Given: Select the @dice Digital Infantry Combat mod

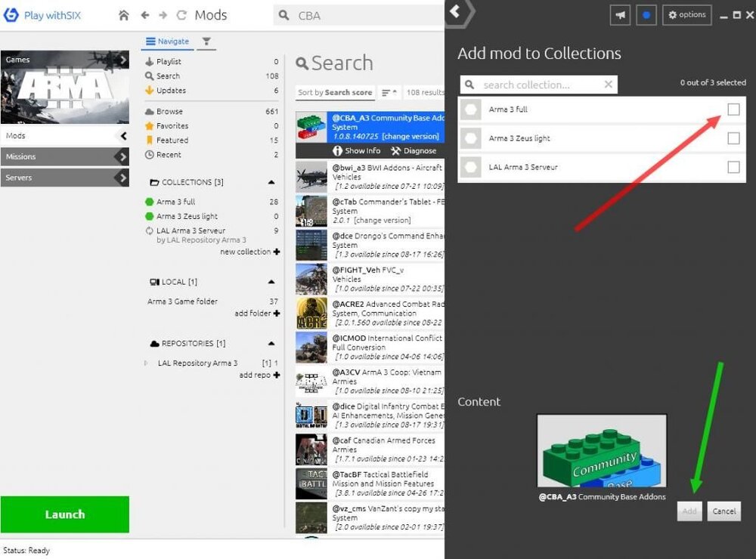Looking at the screenshot, I should pyautogui.click(x=370, y=415).
